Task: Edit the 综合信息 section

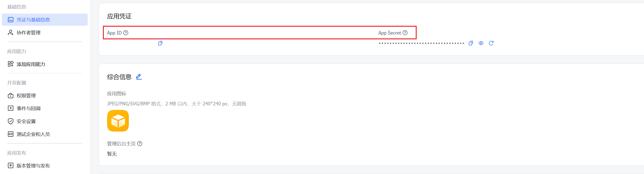Action: (139, 77)
